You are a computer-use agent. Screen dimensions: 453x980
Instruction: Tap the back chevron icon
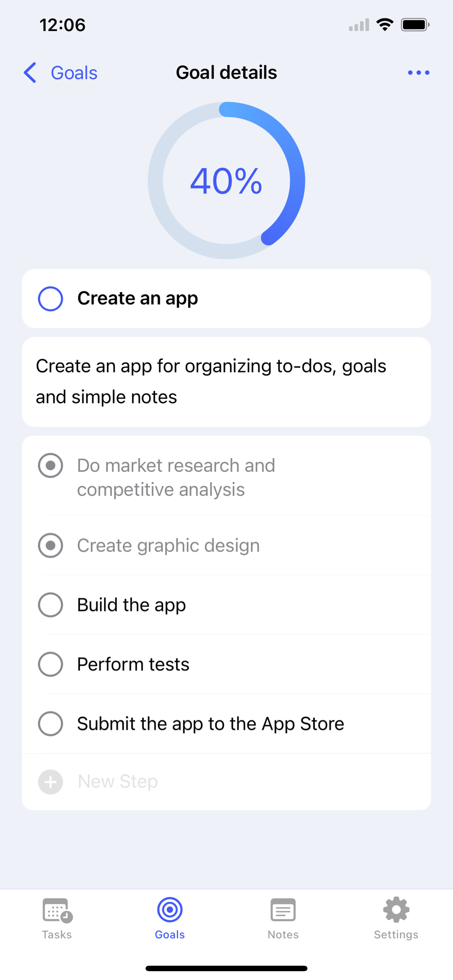[x=30, y=73]
